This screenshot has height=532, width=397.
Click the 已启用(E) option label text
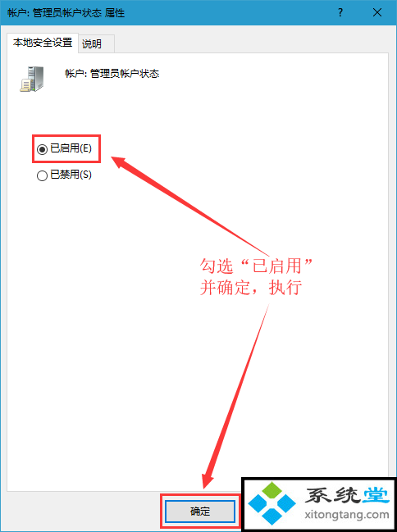71,148
